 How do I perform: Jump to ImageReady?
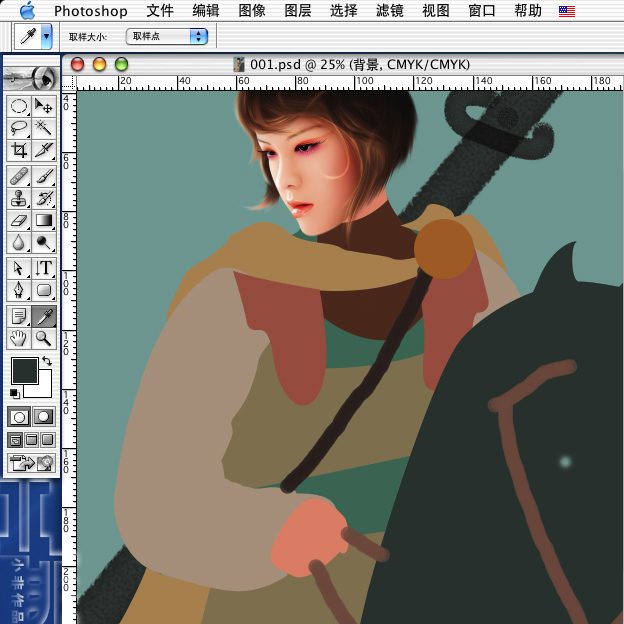(x=31, y=463)
